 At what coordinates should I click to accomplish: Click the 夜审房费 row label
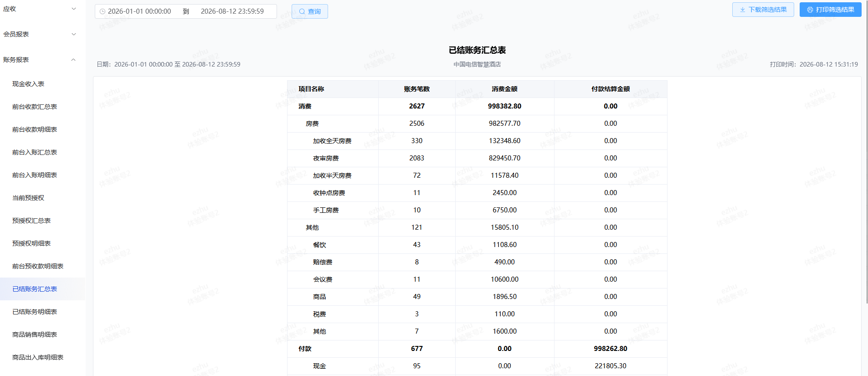pyautogui.click(x=326, y=158)
